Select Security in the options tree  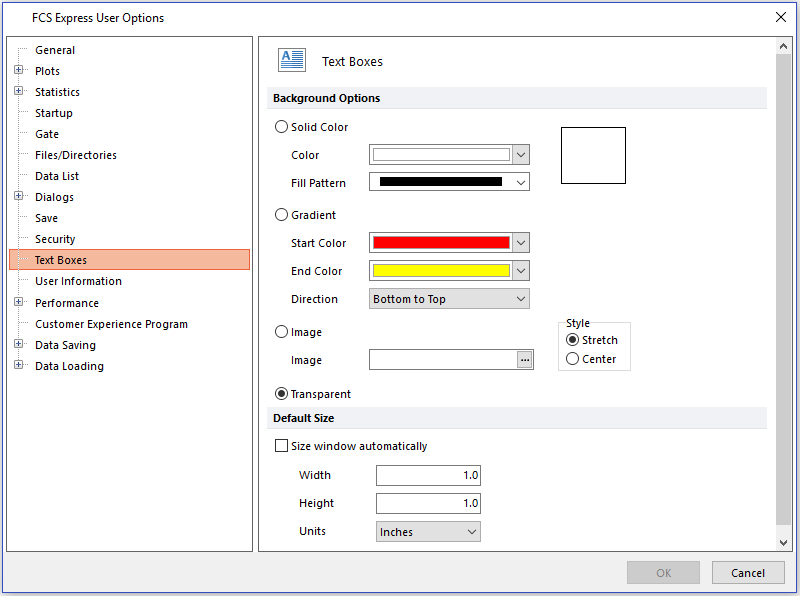pos(55,239)
